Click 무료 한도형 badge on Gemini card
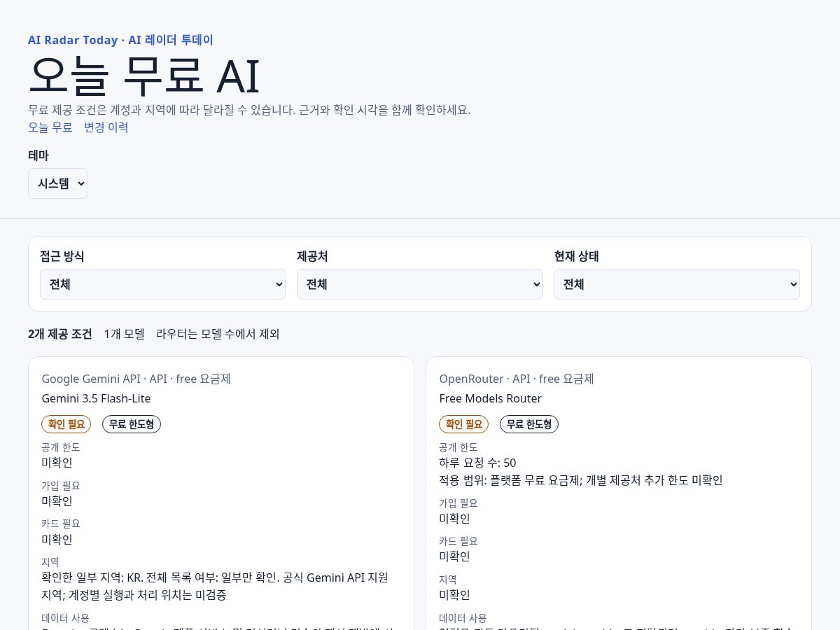 (x=132, y=424)
